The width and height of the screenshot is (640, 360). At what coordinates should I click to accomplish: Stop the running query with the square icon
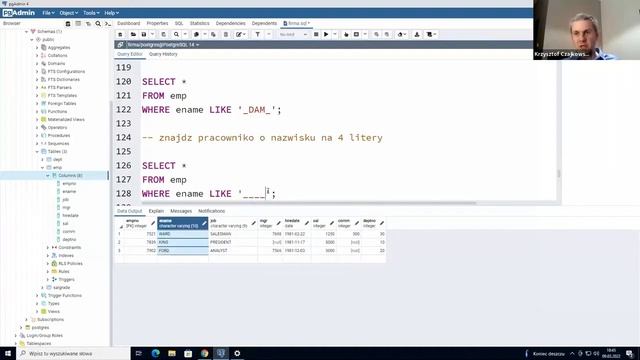(316, 35)
